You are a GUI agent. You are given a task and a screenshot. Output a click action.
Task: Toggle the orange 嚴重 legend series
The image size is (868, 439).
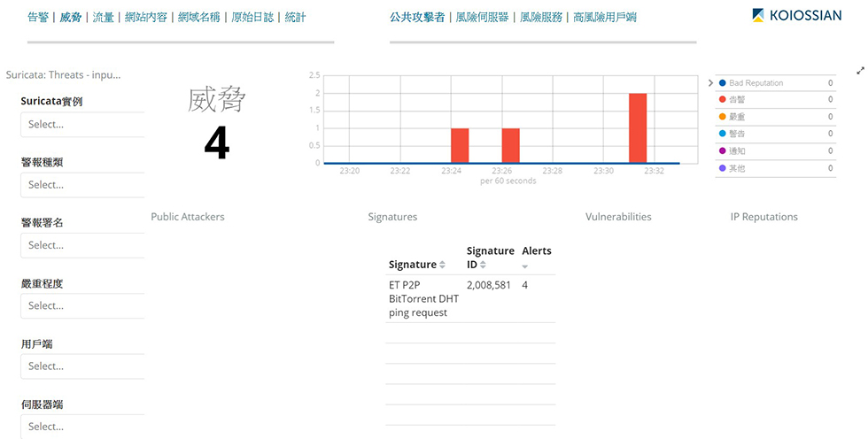click(x=737, y=117)
